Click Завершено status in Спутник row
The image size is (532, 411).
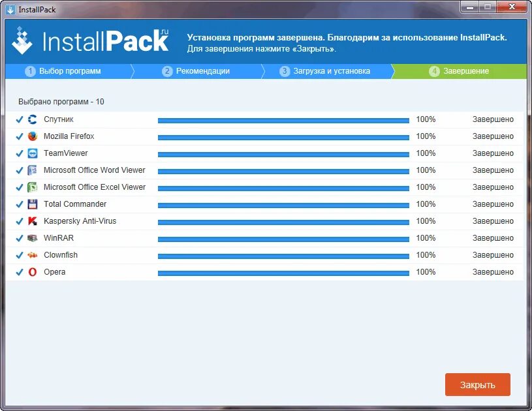493,119
